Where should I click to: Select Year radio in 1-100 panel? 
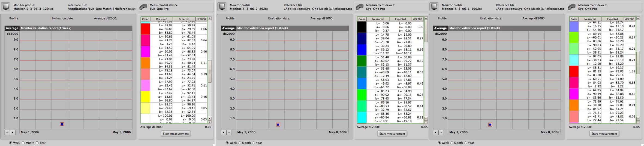click(x=466, y=143)
